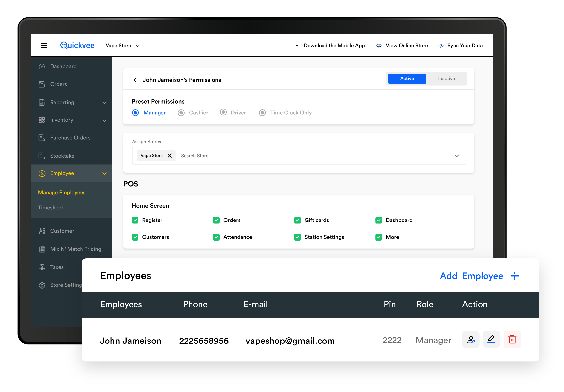Open Timesheet in the sidebar

(x=51, y=208)
